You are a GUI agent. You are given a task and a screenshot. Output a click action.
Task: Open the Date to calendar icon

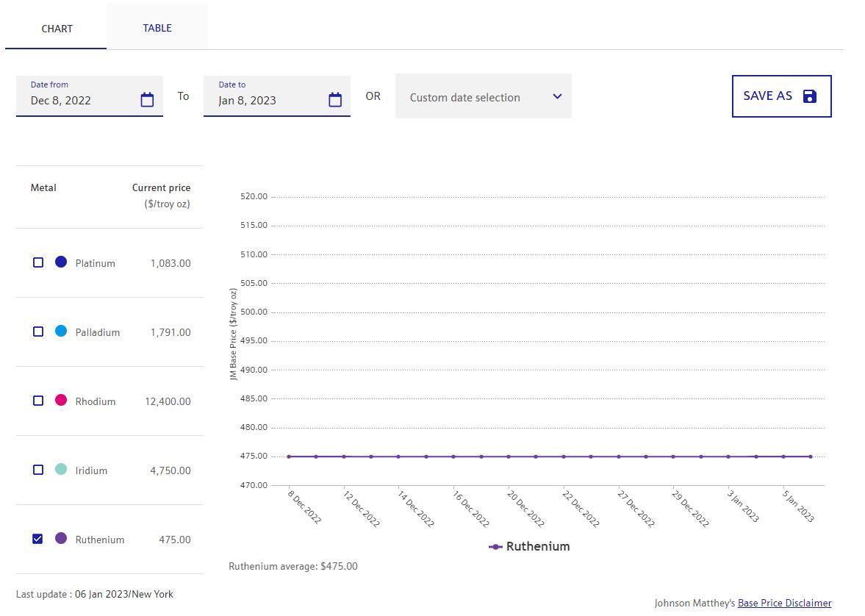[x=335, y=100]
